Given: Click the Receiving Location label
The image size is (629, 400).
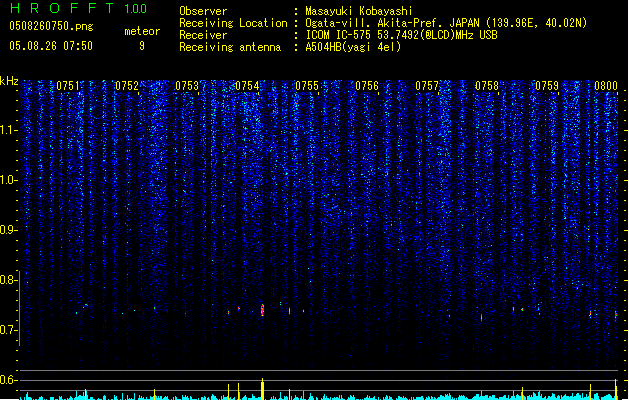Looking at the screenshot, I should (233, 23).
